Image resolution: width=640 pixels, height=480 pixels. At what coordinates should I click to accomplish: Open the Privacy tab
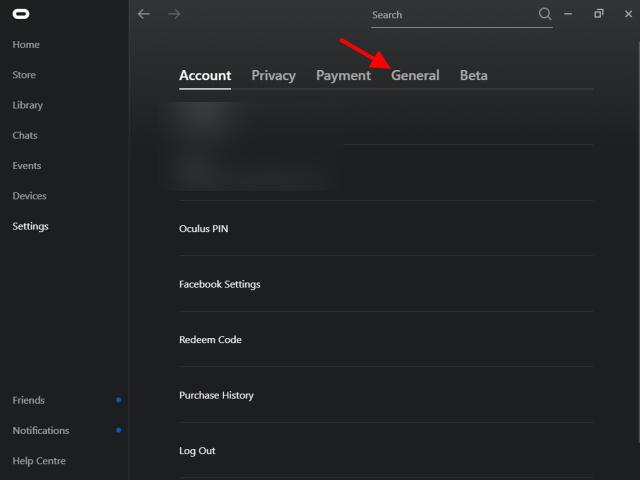273,76
